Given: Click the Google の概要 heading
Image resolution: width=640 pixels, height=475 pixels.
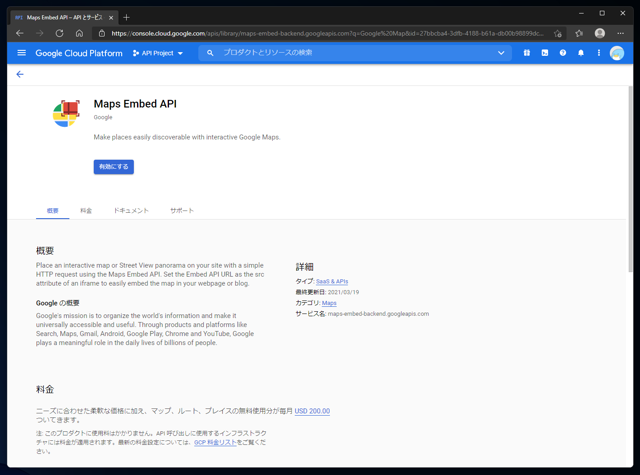Looking at the screenshot, I should pyautogui.click(x=58, y=303).
